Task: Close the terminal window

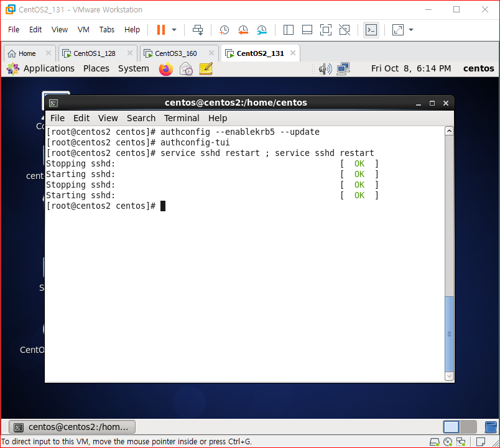Action: pyautogui.click(x=446, y=103)
